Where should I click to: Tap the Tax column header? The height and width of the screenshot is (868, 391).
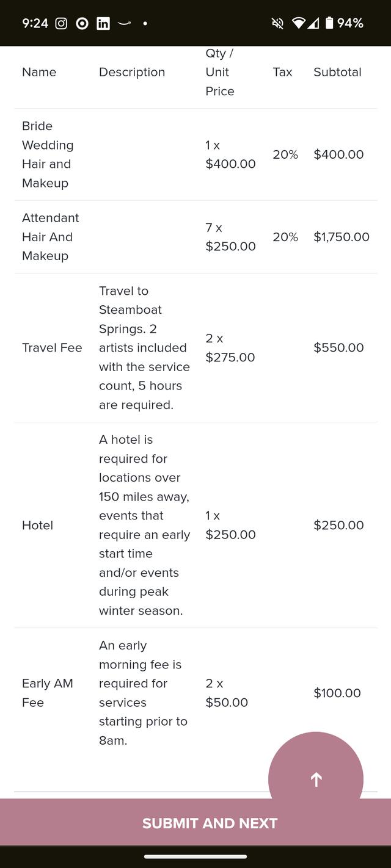(x=282, y=72)
